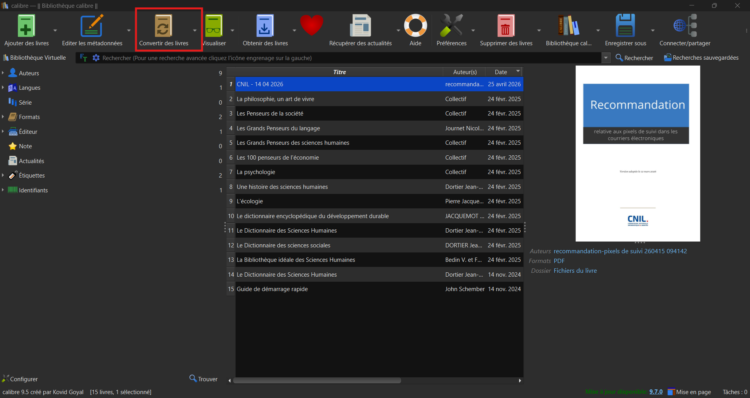Open Fichiers du livre folder link
The width and height of the screenshot is (750, 398).
click(x=575, y=271)
